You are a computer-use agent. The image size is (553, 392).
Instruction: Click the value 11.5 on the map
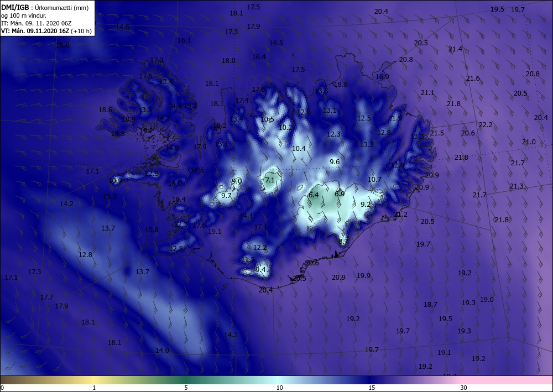click(x=248, y=260)
